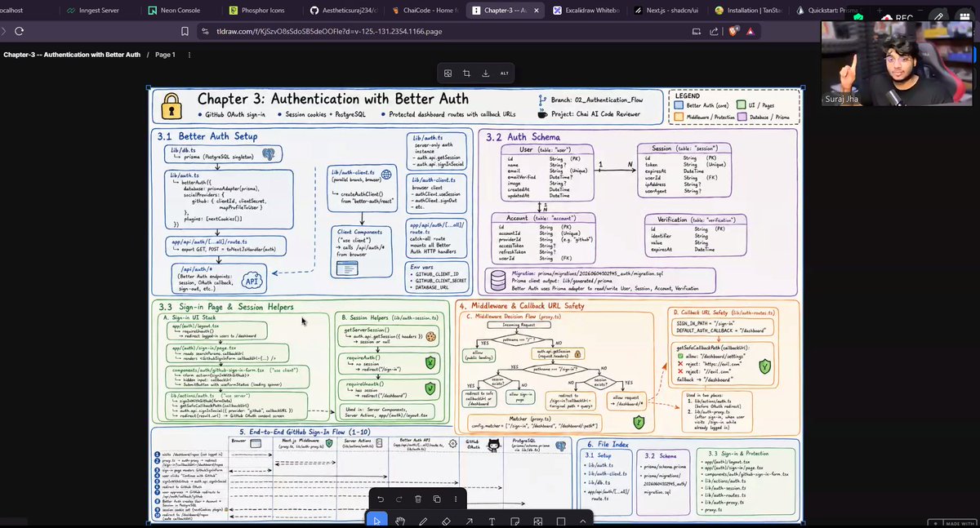
Task: Click the pen annotation icon near REC
Action: (939, 16)
